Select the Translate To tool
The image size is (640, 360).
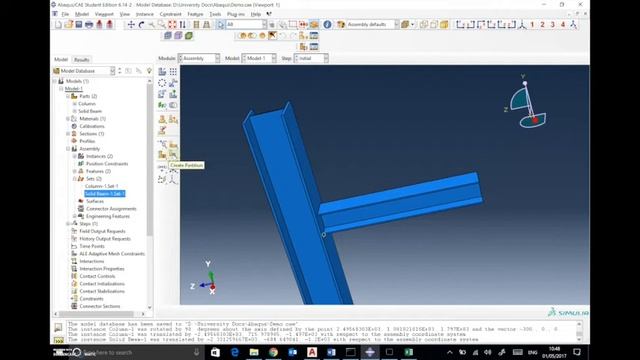click(x=173, y=94)
